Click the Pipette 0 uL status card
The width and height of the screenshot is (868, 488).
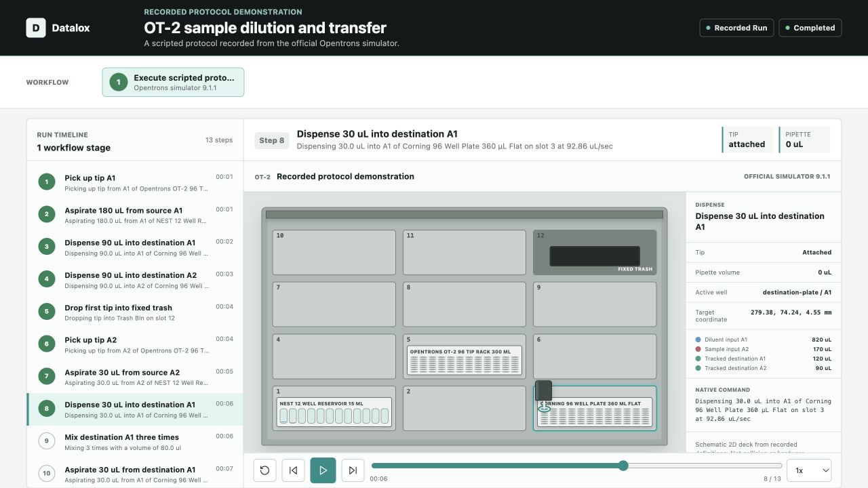coord(804,140)
